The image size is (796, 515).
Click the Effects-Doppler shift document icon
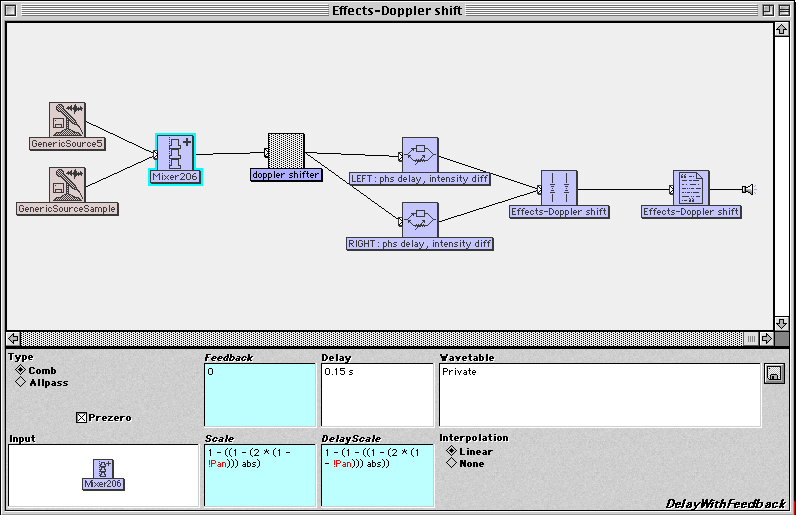[x=691, y=188]
